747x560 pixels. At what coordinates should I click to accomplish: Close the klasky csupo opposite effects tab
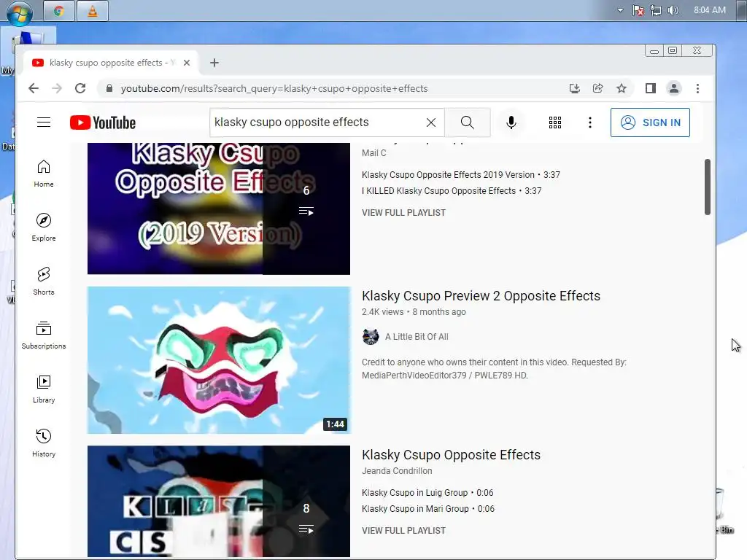click(187, 63)
